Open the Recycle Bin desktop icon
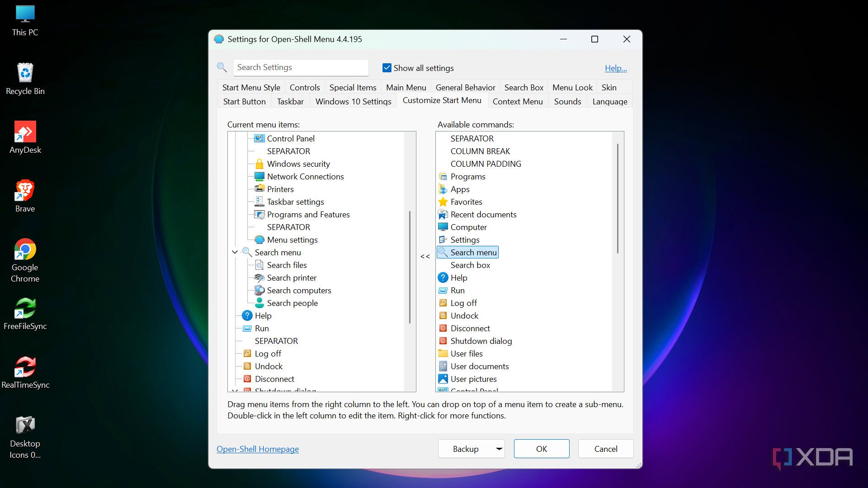The width and height of the screenshot is (868, 488). [25, 79]
